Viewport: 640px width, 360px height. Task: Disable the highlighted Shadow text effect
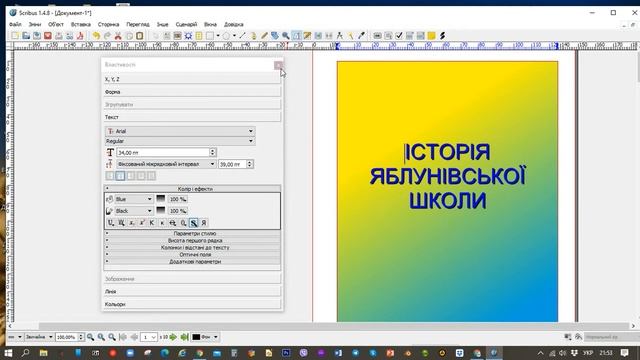[x=193, y=223]
